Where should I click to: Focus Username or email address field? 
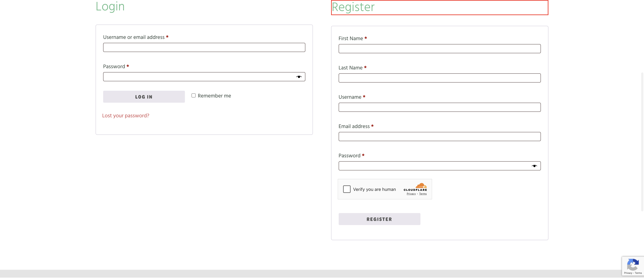click(x=204, y=48)
